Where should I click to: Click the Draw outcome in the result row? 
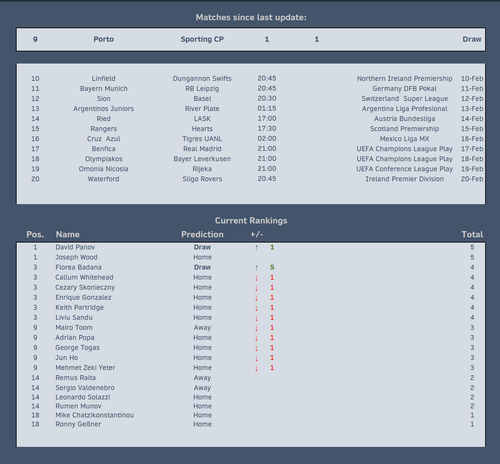[472, 39]
